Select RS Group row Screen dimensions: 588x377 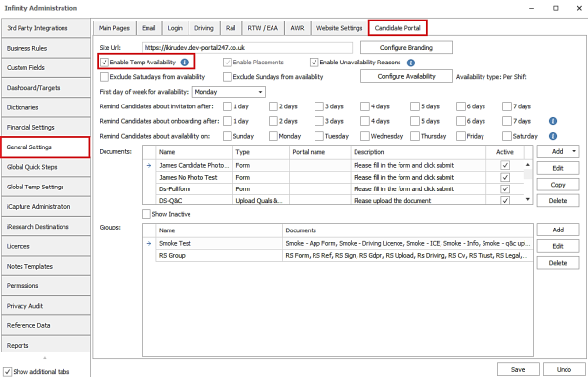pos(338,256)
